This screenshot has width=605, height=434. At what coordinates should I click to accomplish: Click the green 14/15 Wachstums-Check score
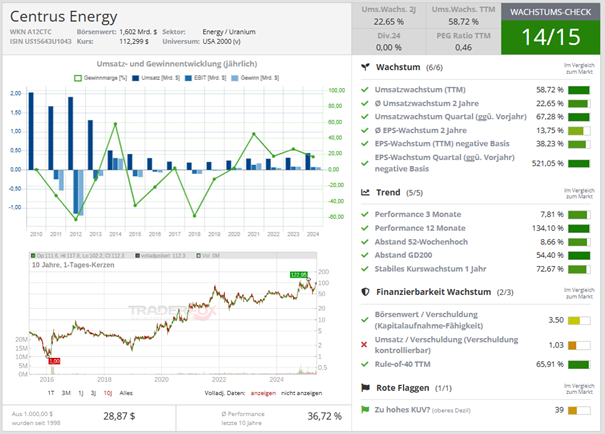(x=551, y=37)
